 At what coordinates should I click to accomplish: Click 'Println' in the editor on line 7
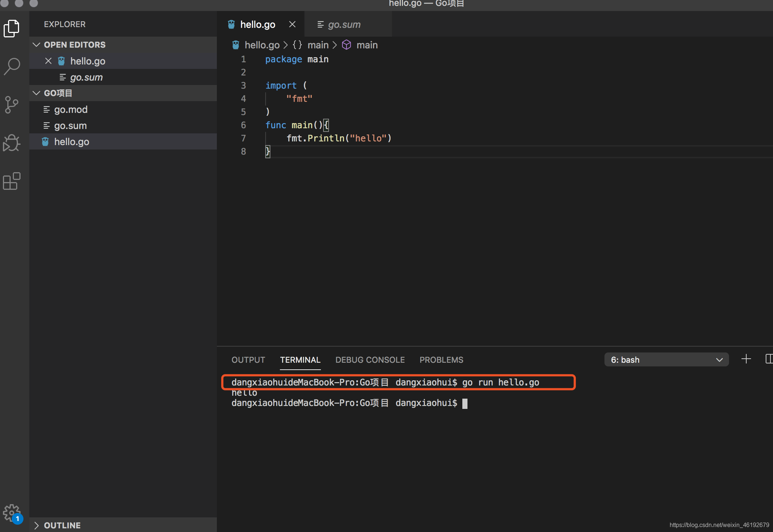[x=326, y=138]
